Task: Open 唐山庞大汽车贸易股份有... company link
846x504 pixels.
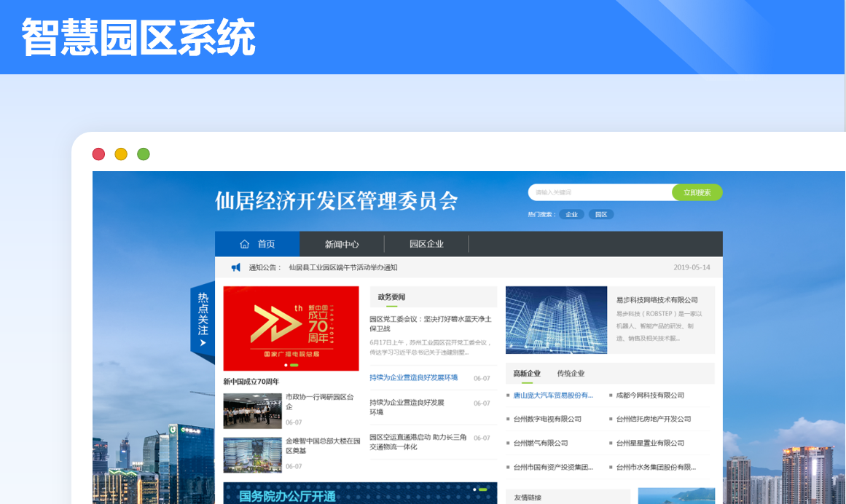Action: point(553,395)
